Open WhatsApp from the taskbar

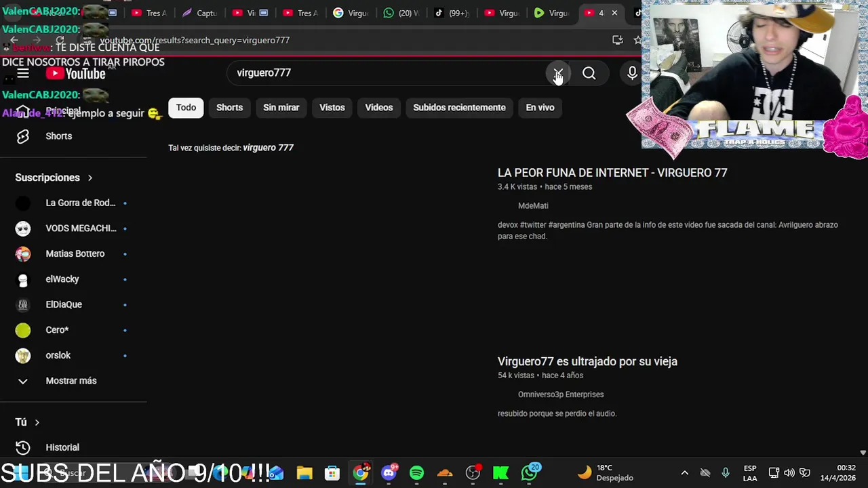coord(530,472)
